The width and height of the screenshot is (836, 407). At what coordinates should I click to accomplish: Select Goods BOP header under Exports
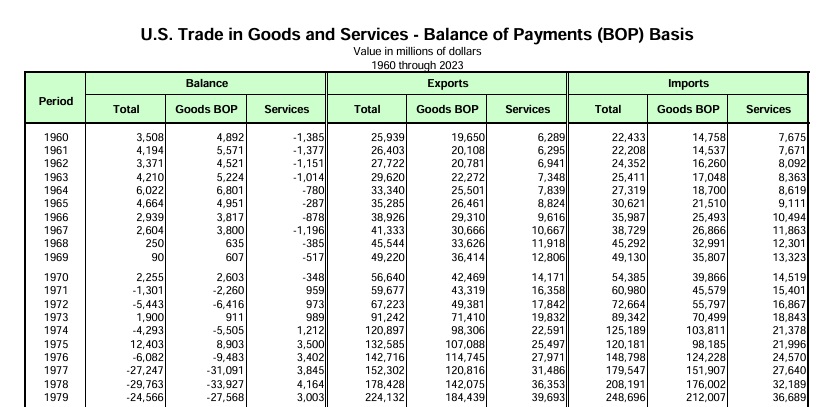[447, 109]
